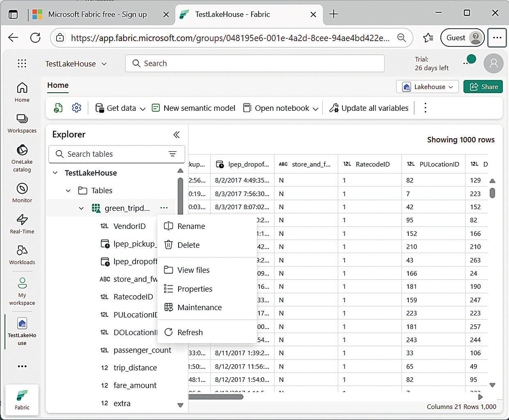Image resolution: width=509 pixels, height=420 pixels.
Task: Close the TestLakeHouse browser tab
Action: pos(313,14)
